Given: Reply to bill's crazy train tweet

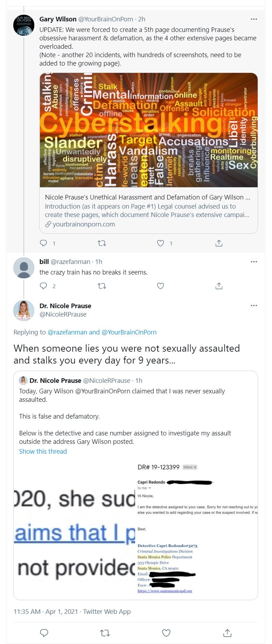Looking at the screenshot, I should 43,286.
